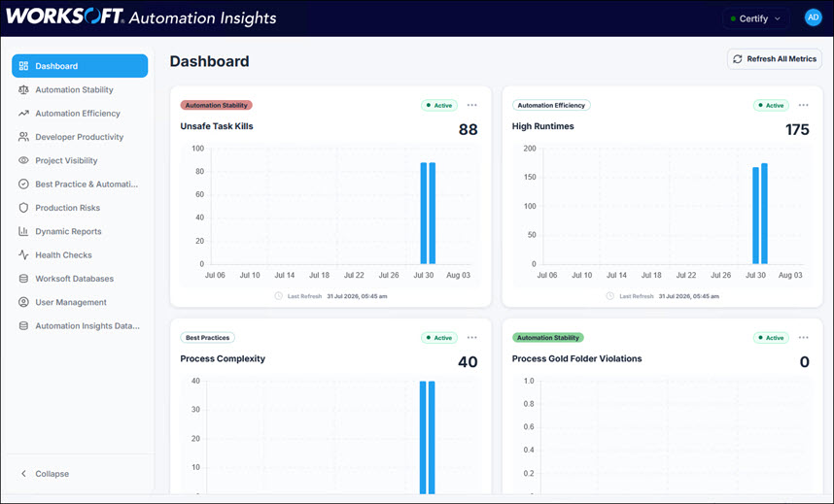This screenshot has height=504, width=834.
Task: Go to User Management
Action: pos(71,302)
